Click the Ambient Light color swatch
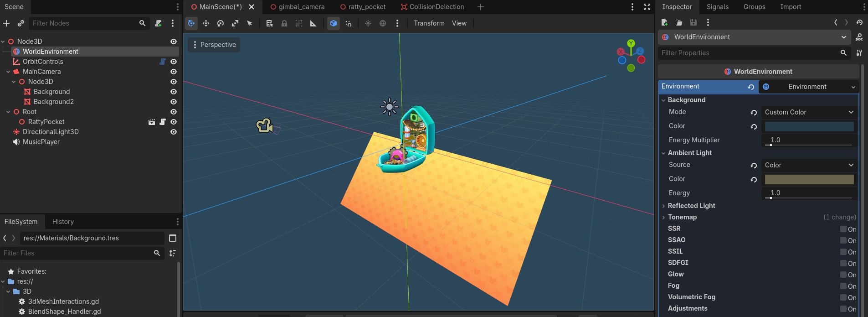This screenshot has width=868, height=317. 809,179
